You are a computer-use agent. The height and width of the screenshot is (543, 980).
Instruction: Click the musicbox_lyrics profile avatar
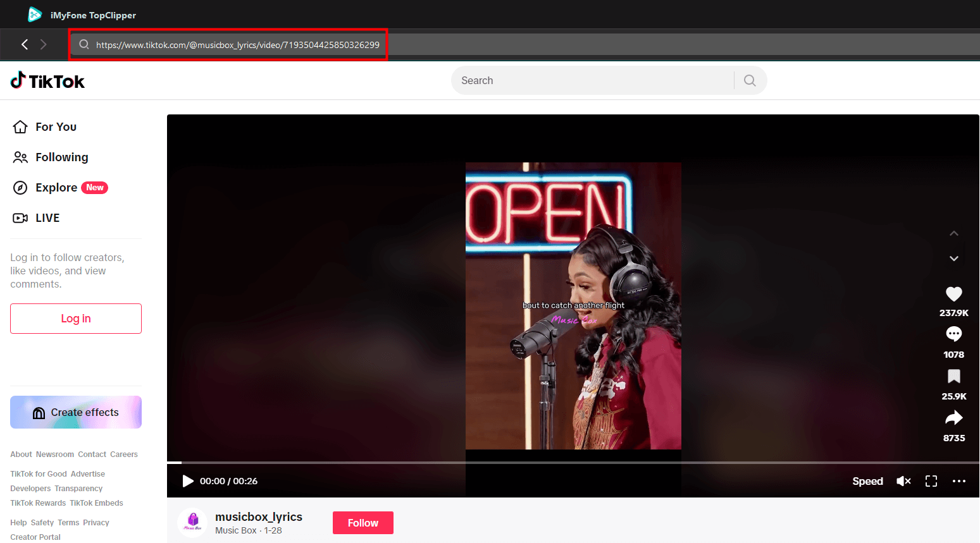pos(192,523)
